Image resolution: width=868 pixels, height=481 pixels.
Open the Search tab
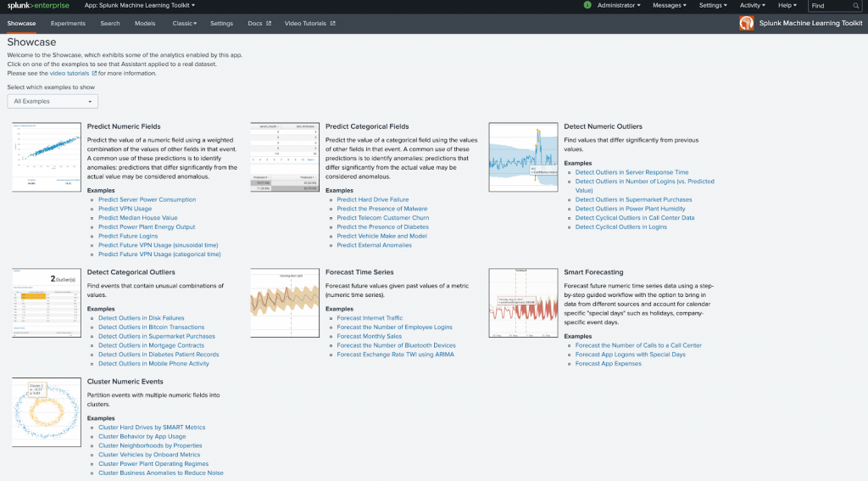pos(110,23)
